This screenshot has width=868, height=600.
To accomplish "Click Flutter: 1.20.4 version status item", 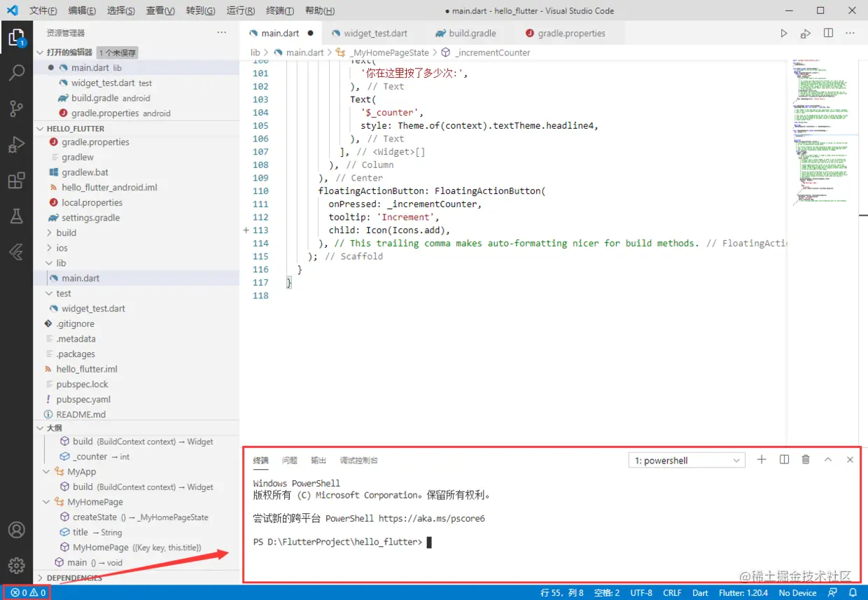I will pyautogui.click(x=743, y=592).
